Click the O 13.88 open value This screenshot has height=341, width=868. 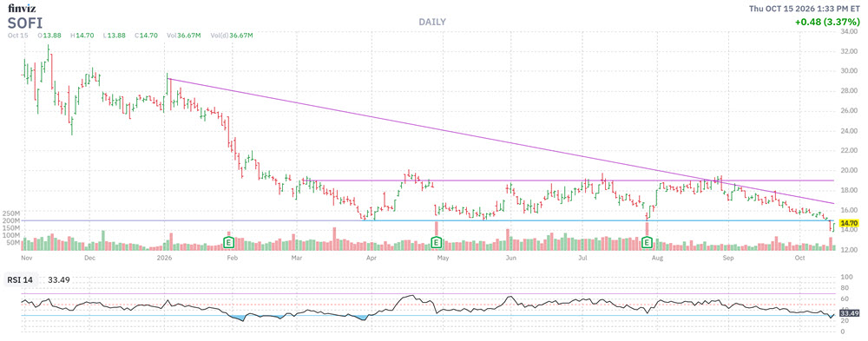(49, 36)
